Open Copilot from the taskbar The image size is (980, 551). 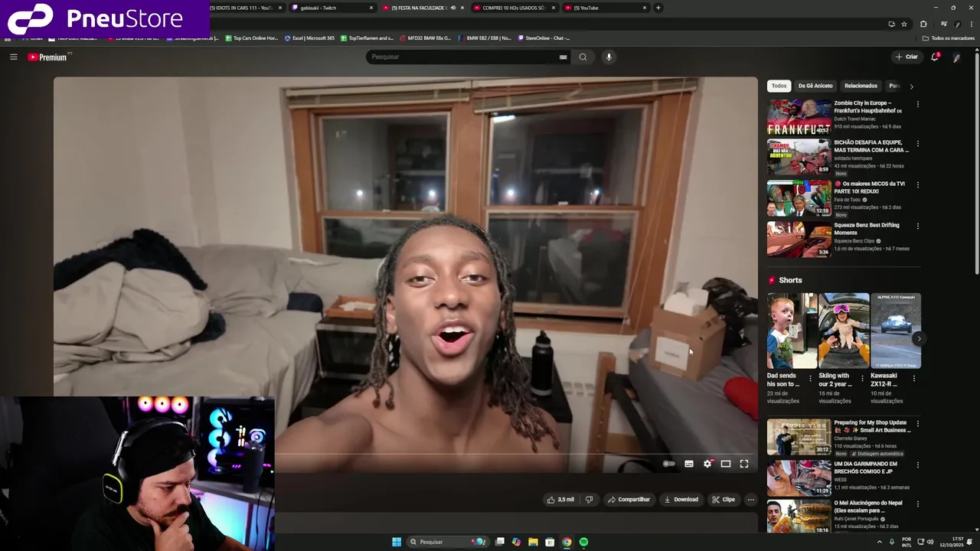516,542
